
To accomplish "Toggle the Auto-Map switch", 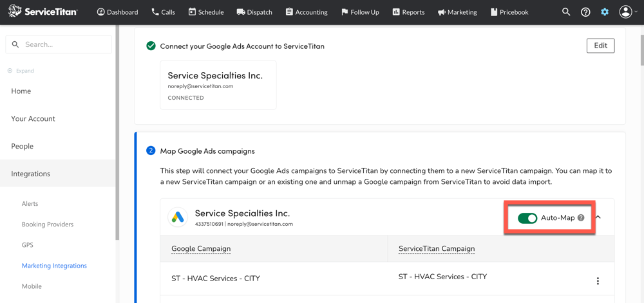I will [527, 217].
